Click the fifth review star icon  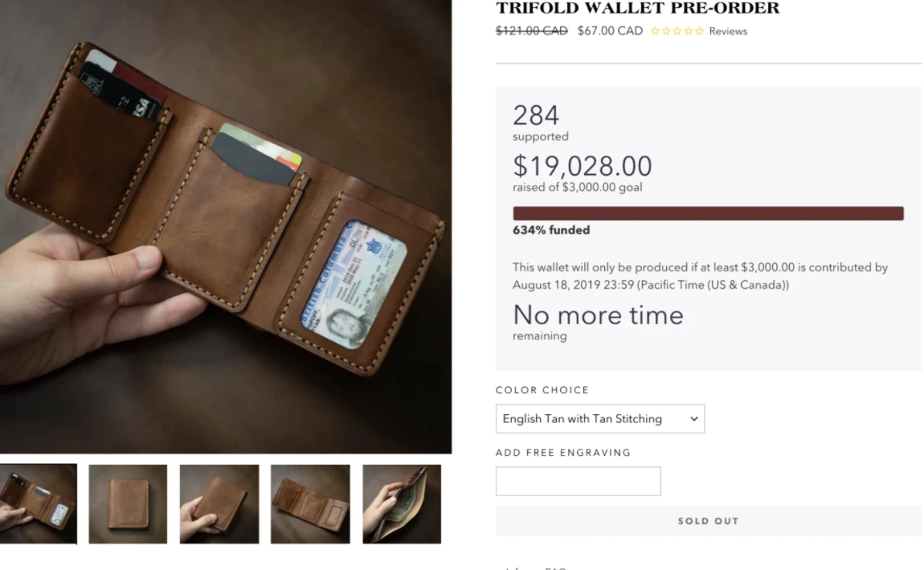tap(699, 31)
